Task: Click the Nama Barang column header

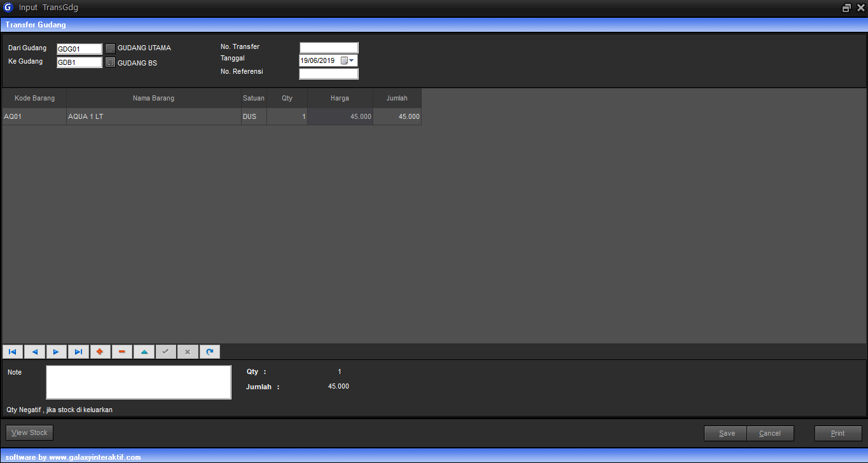Action: 153,99
